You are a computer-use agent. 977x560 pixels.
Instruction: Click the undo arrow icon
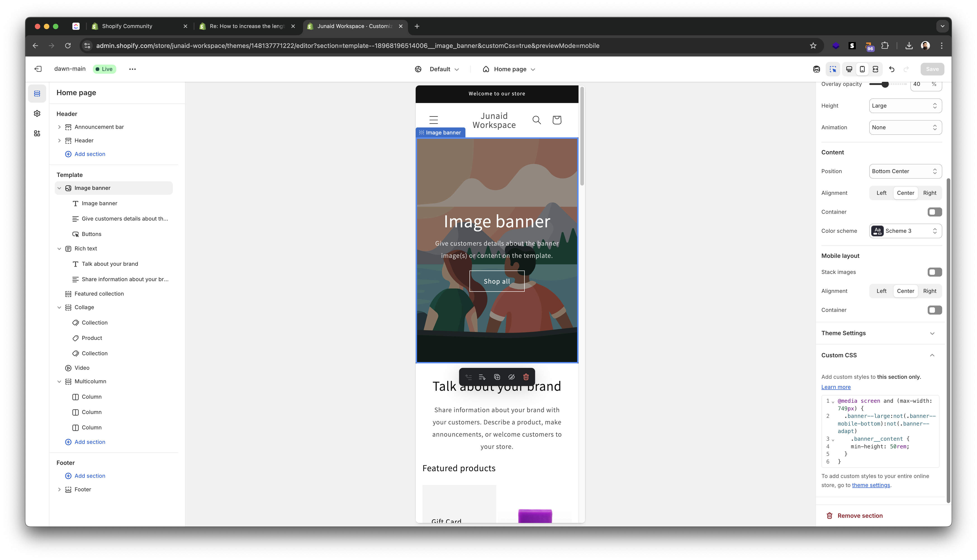click(892, 69)
